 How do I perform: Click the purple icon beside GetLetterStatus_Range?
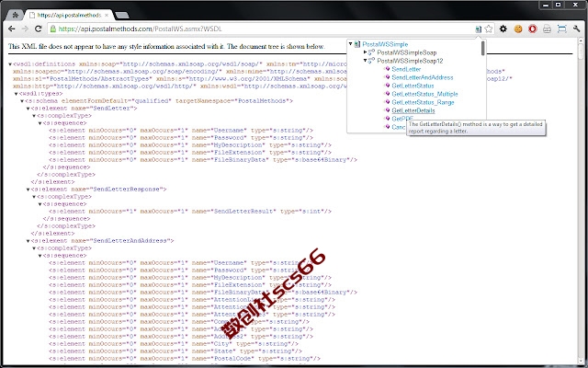(388, 102)
